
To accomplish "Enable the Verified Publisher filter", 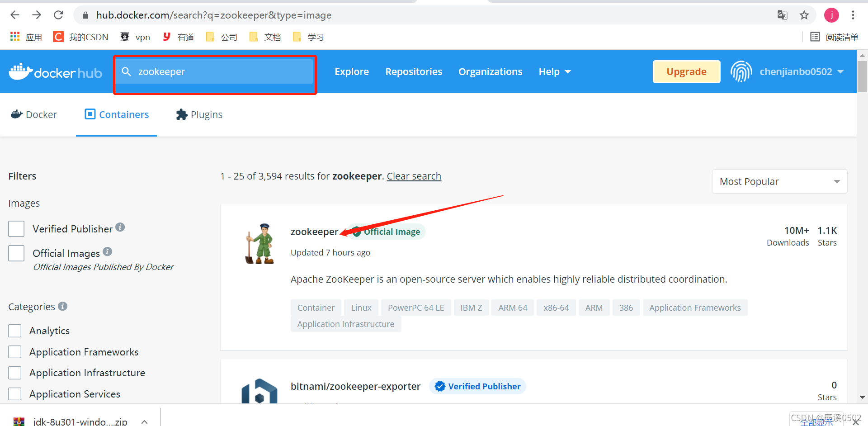I will [x=16, y=229].
